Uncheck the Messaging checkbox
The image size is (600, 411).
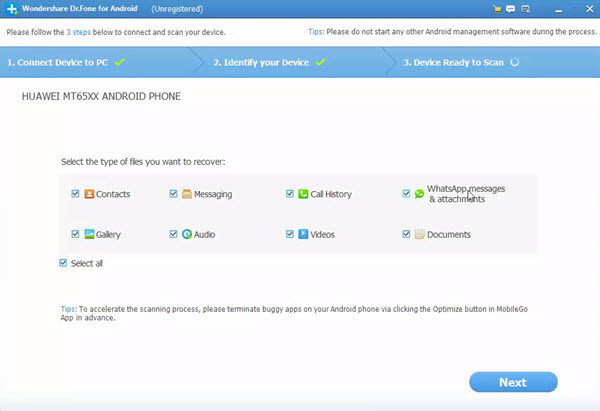pos(173,194)
